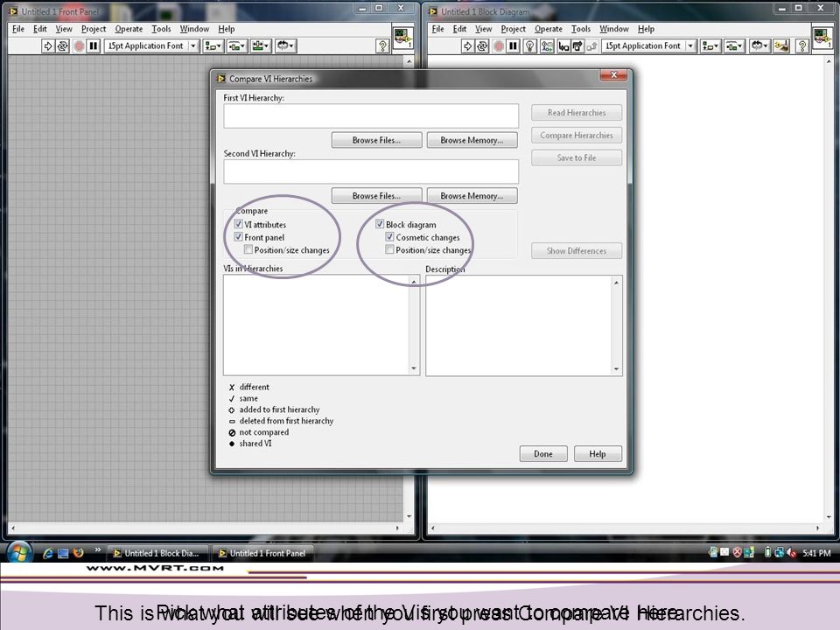The height and width of the screenshot is (630, 840).
Task: Enable Front panel Position/size changes checkbox
Action: pos(248,249)
